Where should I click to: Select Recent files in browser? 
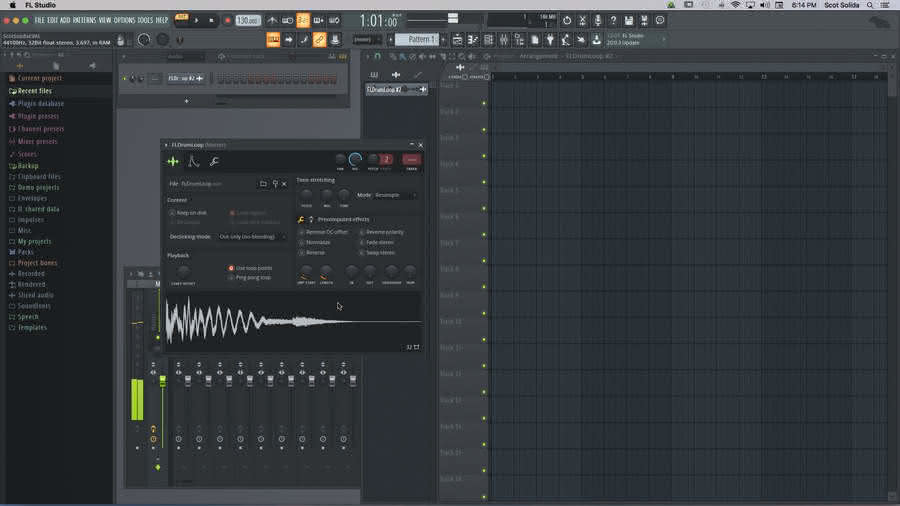34,91
